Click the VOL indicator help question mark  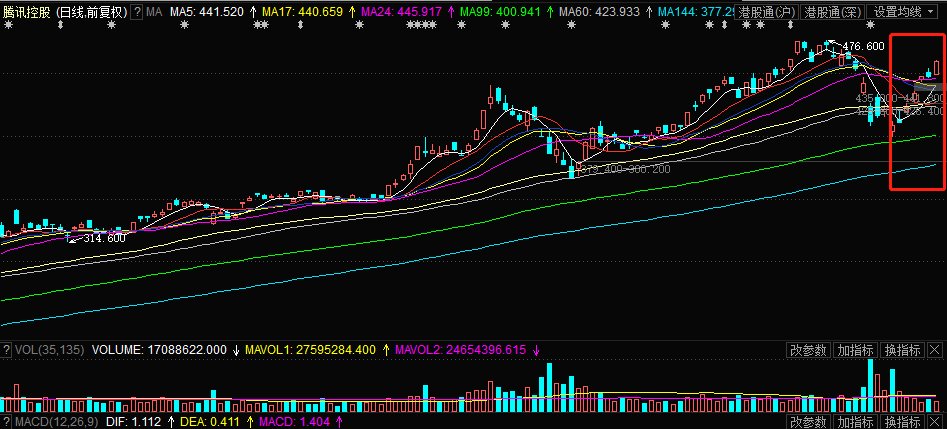[6, 351]
